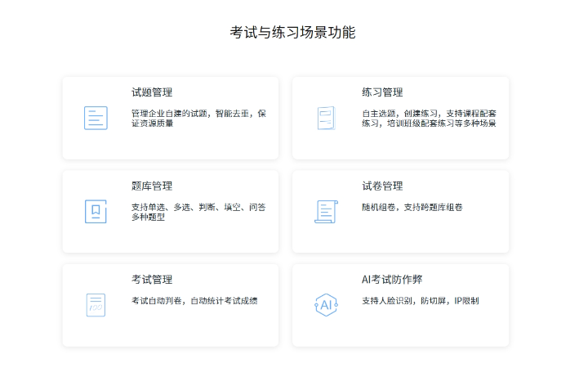Click description 支持人脸识别，防切屏，IP限制
This screenshot has width=588, height=368.
pos(421,300)
